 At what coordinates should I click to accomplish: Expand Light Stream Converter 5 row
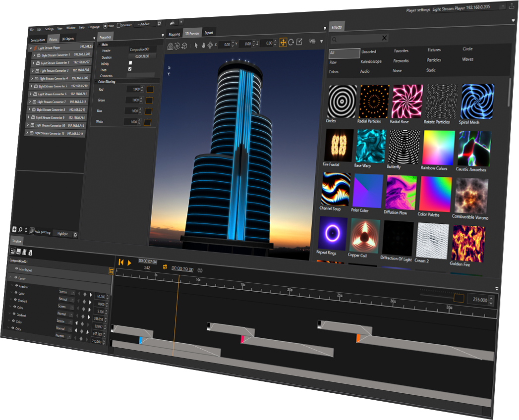[31, 86]
